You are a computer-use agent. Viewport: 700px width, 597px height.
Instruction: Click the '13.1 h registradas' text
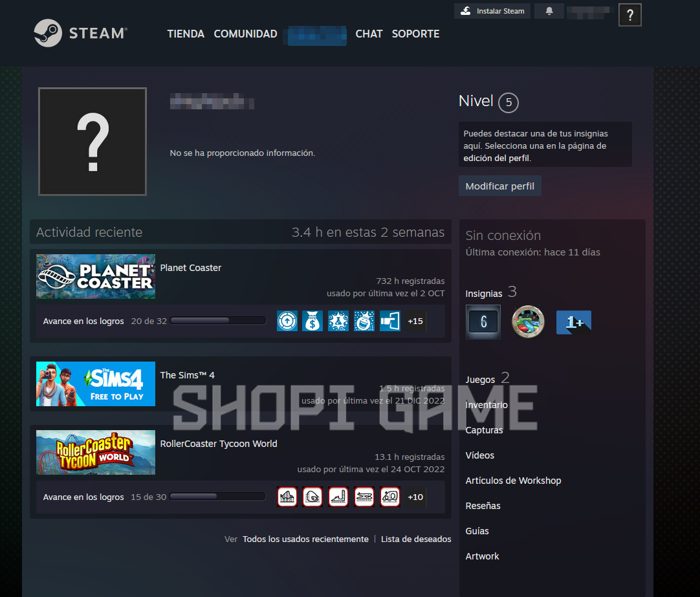(x=410, y=457)
